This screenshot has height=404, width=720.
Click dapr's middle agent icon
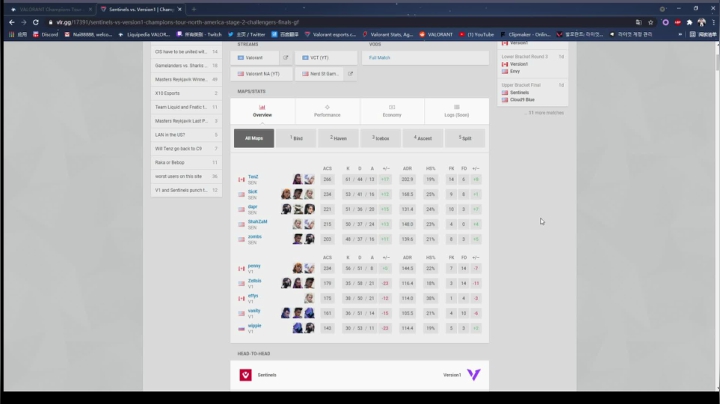(x=298, y=209)
